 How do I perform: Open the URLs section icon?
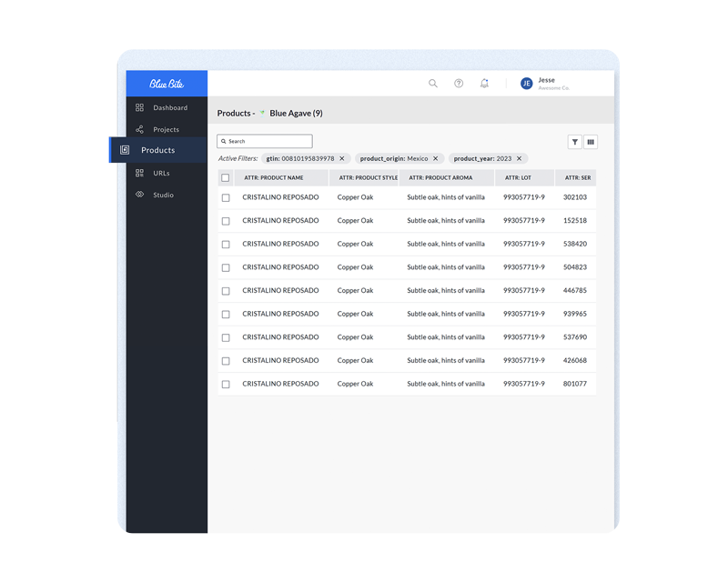(139, 173)
